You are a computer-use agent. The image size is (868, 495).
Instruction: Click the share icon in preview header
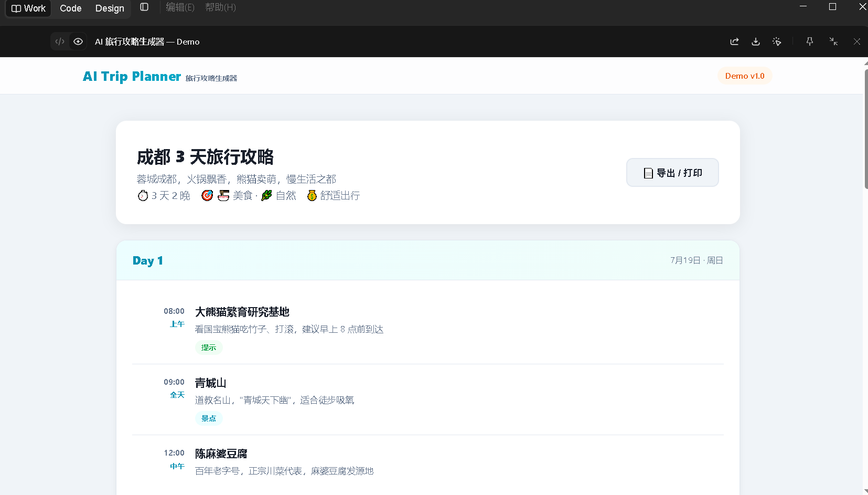pos(734,41)
